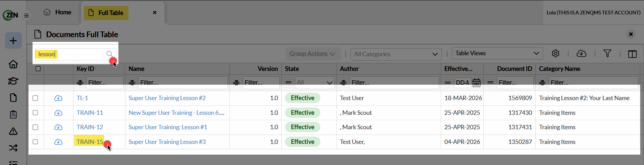
Task: Click Document ID filter equals operator icon
Action: point(490,82)
